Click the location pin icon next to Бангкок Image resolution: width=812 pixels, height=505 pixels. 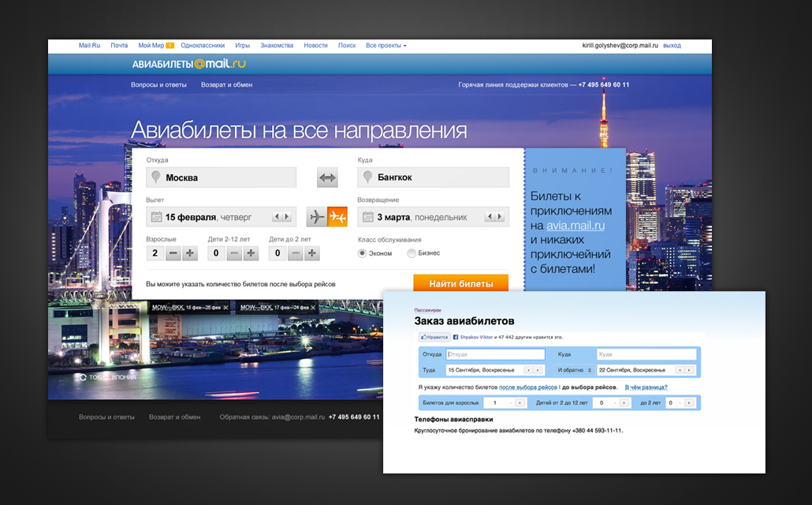click(x=367, y=177)
